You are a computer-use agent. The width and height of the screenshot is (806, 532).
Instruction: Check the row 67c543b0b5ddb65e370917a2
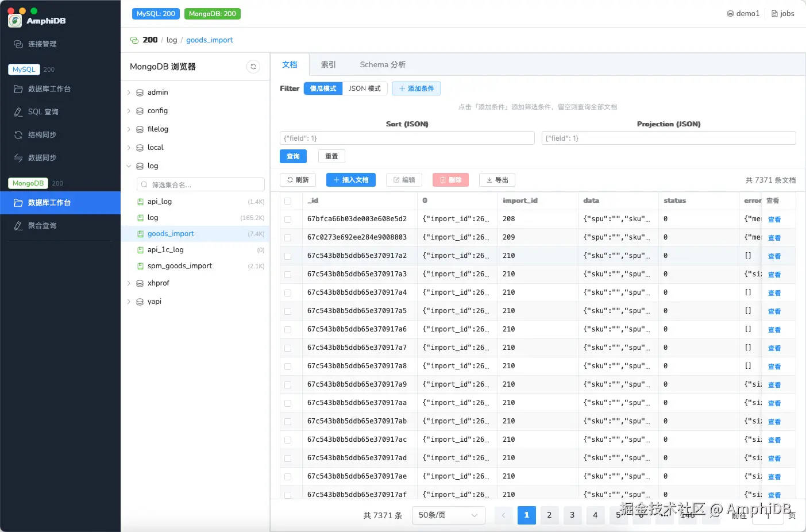click(x=288, y=256)
